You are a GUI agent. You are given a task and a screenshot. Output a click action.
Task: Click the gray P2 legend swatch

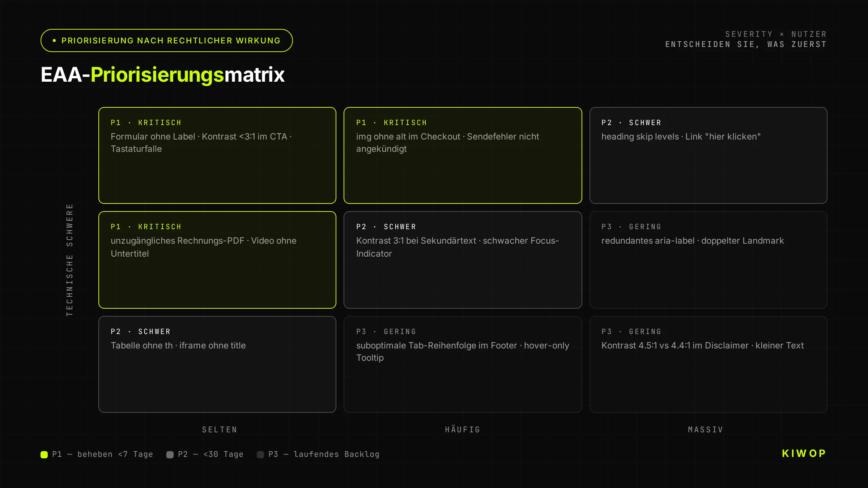point(170,455)
